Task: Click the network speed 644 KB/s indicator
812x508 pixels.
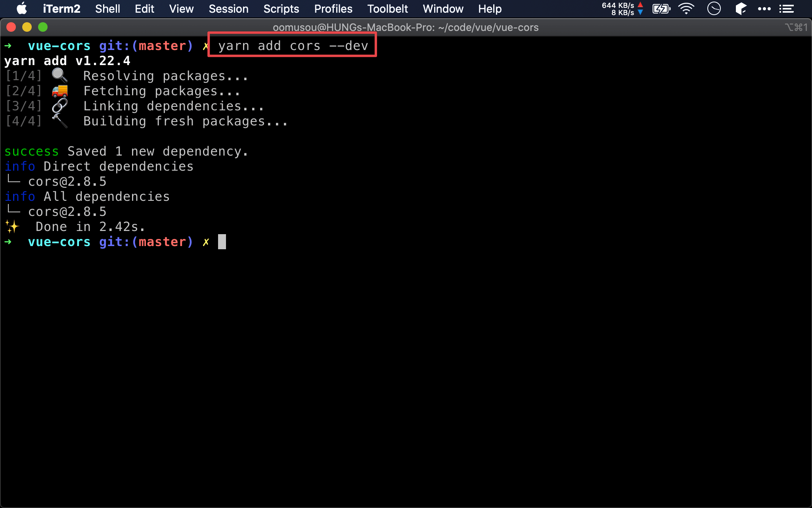Action: click(x=622, y=9)
